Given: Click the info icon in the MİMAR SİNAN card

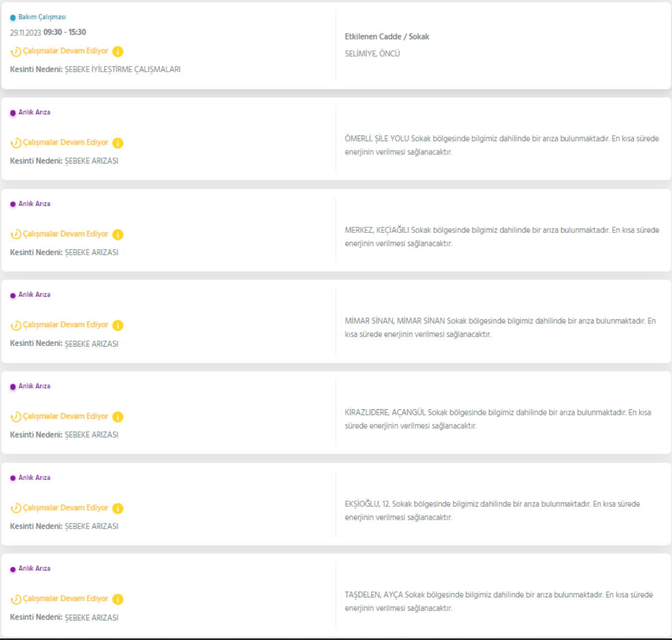Looking at the screenshot, I should pyautogui.click(x=118, y=325).
